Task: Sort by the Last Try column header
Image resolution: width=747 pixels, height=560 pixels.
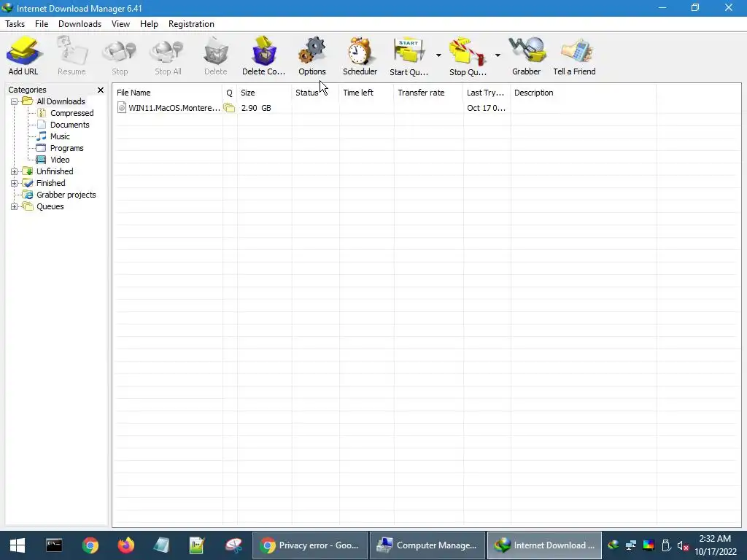Action: click(487, 93)
